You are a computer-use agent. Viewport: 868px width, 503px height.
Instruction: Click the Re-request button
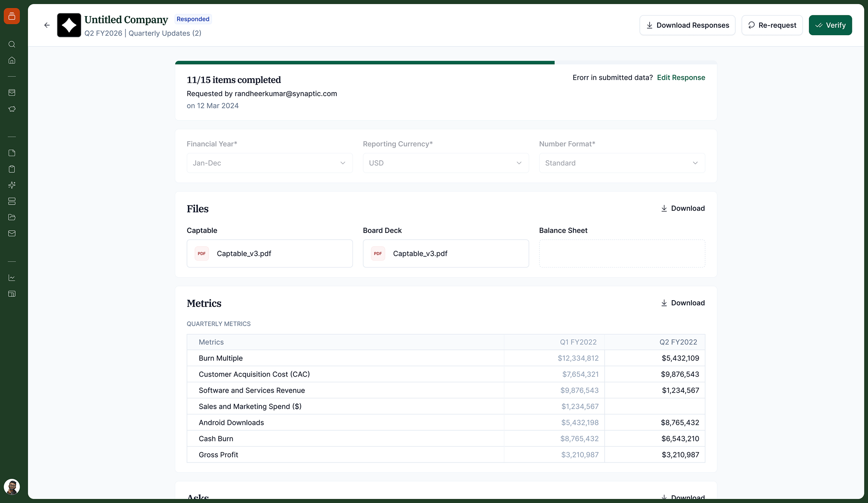click(772, 25)
